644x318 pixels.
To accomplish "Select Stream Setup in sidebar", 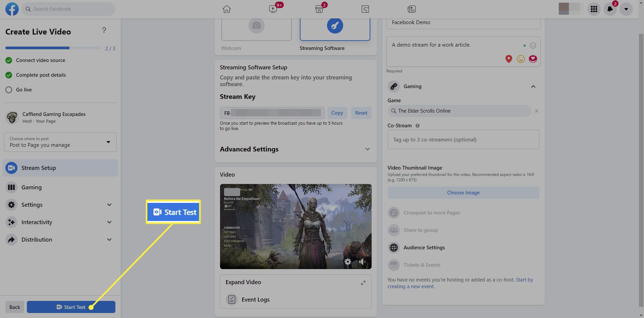I will pos(60,168).
